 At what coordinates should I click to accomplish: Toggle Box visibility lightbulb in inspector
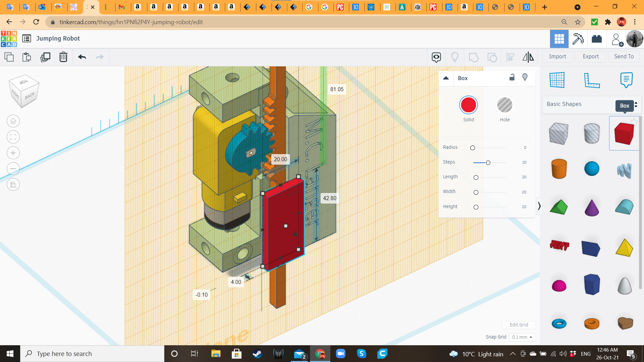click(x=525, y=77)
